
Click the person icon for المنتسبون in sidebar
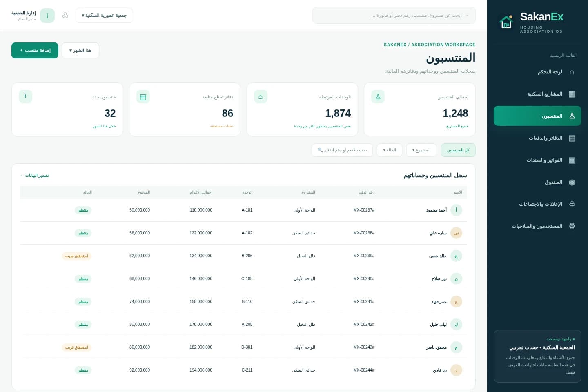point(572,116)
